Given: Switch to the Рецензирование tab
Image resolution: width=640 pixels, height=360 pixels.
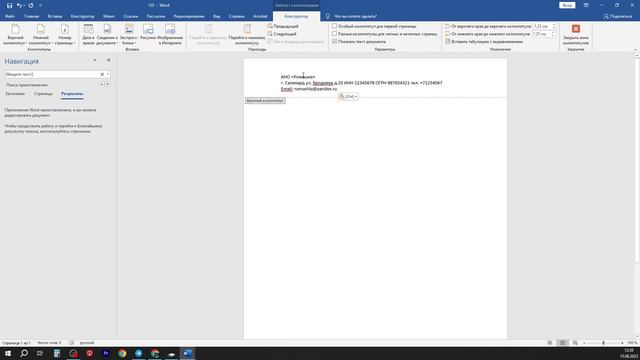Looking at the screenshot, I should pyautogui.click(x=189, y=16).
